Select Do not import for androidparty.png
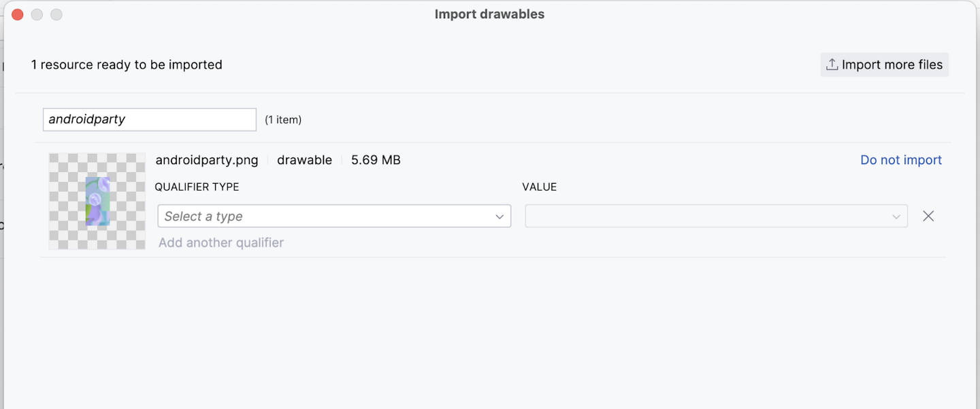 [x=900, y=159]
